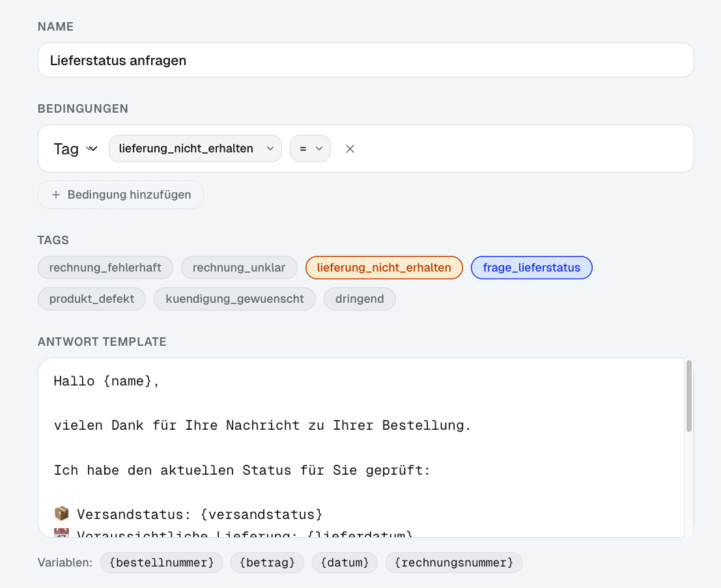Click the Lieferstatus anfragen name field
721x588 pixels.
coord(365,60)
